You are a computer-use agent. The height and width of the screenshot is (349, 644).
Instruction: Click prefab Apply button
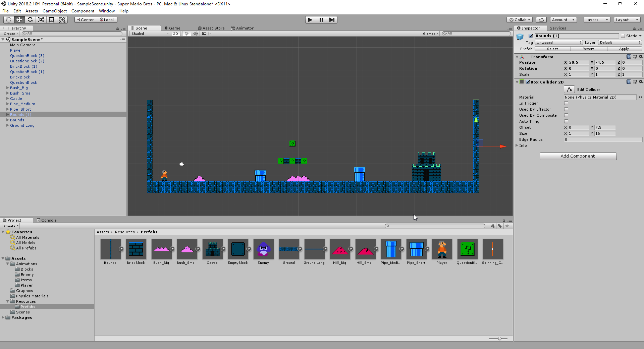pyautogui.click(x=624, y=49)
